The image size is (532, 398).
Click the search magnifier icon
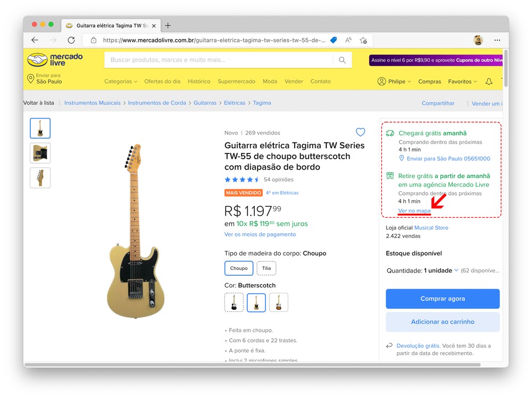pos(342,60)
